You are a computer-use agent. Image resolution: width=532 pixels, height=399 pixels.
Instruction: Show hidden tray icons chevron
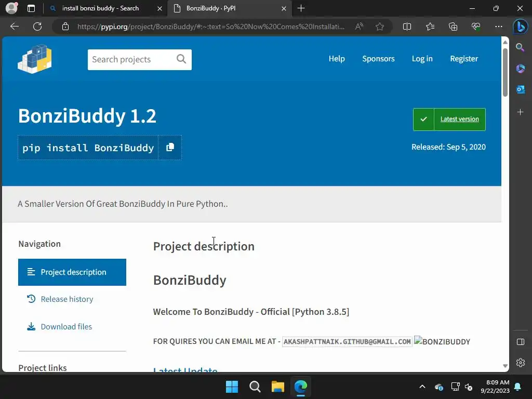422,387
